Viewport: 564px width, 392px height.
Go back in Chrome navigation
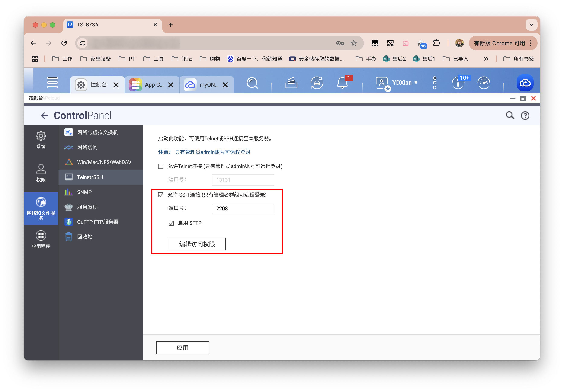point(33,43)
